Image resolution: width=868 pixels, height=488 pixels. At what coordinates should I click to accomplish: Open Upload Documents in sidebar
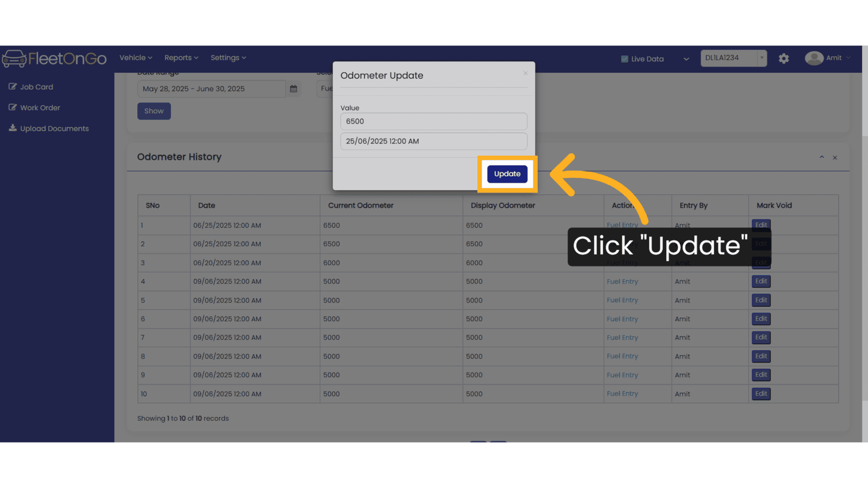point(54,129)
